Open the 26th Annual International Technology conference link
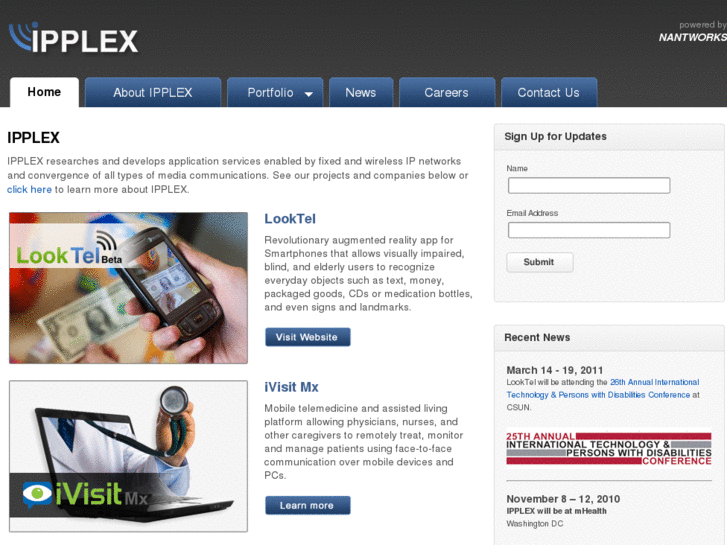The height and width of the screenshot is (545, 727). point(603,389)
